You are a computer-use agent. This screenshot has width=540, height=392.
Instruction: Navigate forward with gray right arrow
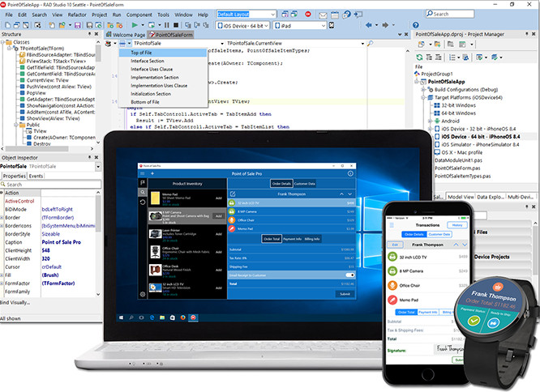(385, 25)
